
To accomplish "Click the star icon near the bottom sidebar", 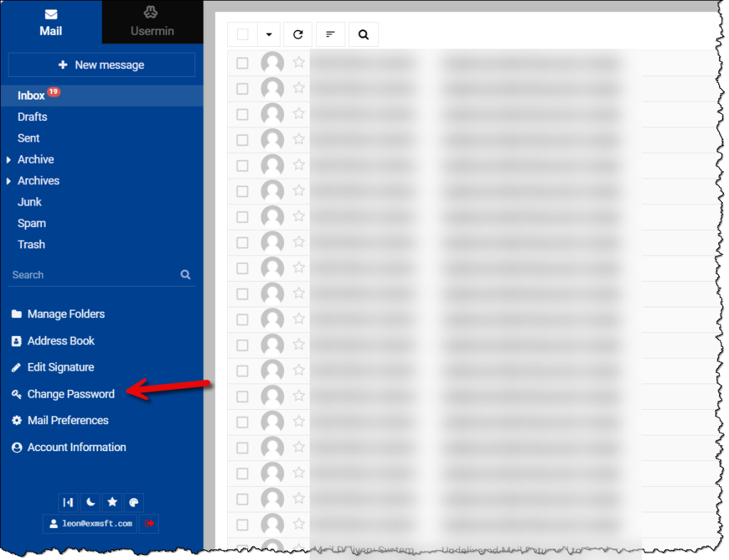I will pyautogui.click(x=112, y=502).
